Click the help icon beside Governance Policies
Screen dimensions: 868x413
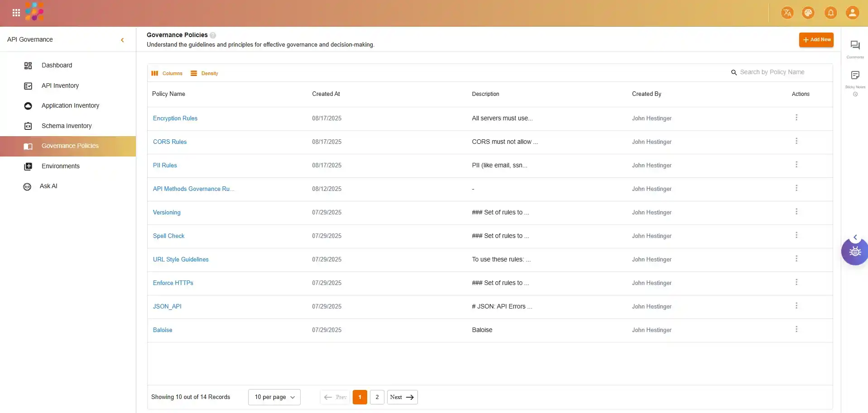tap(213, 35)
